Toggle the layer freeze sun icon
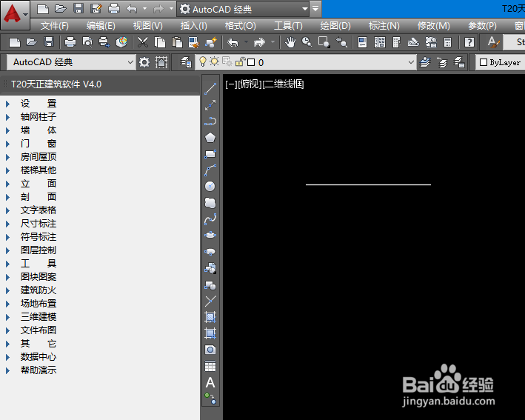This screenshot has height=420, width=525. [x=215, y=62]
